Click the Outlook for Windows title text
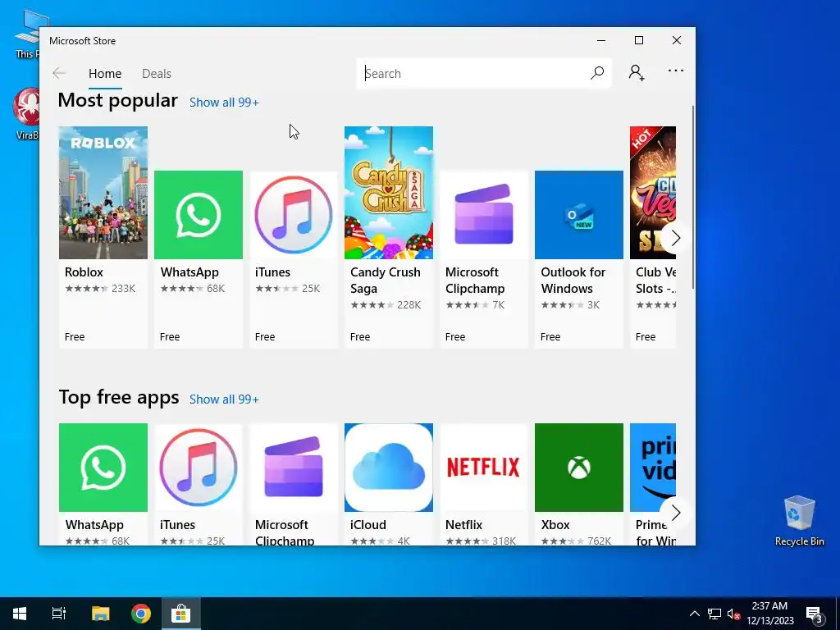The image size is (840, 630). (573, 281)
